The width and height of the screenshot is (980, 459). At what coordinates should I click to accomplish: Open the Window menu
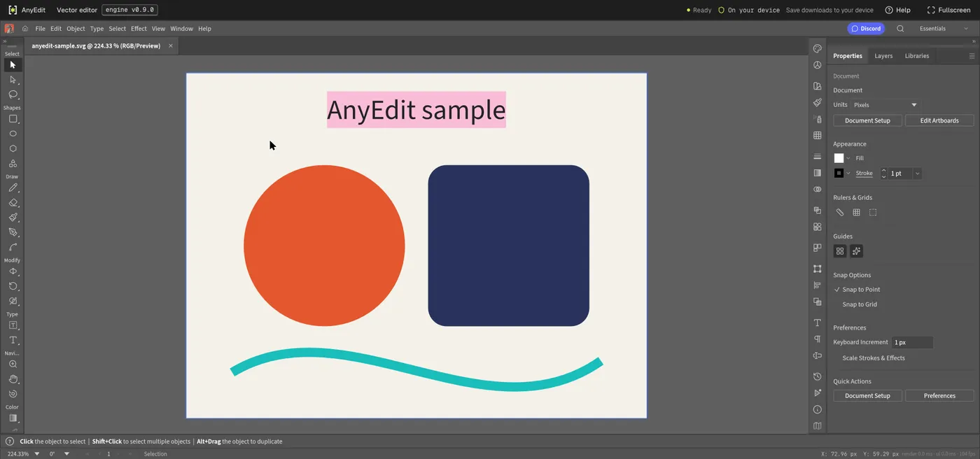point(181,29)
